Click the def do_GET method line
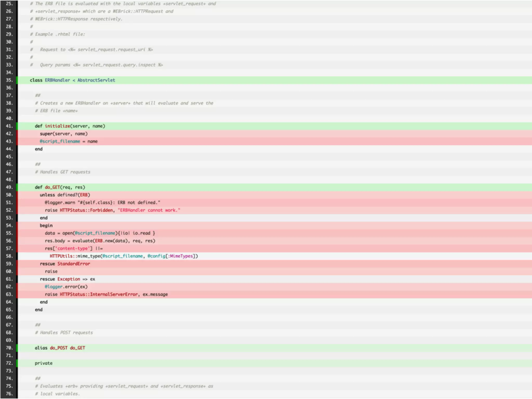The image size is (532, 399). 60,187
